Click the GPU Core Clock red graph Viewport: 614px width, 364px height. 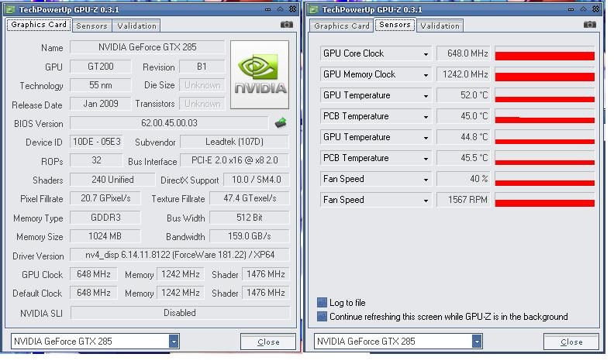(545, 53)
